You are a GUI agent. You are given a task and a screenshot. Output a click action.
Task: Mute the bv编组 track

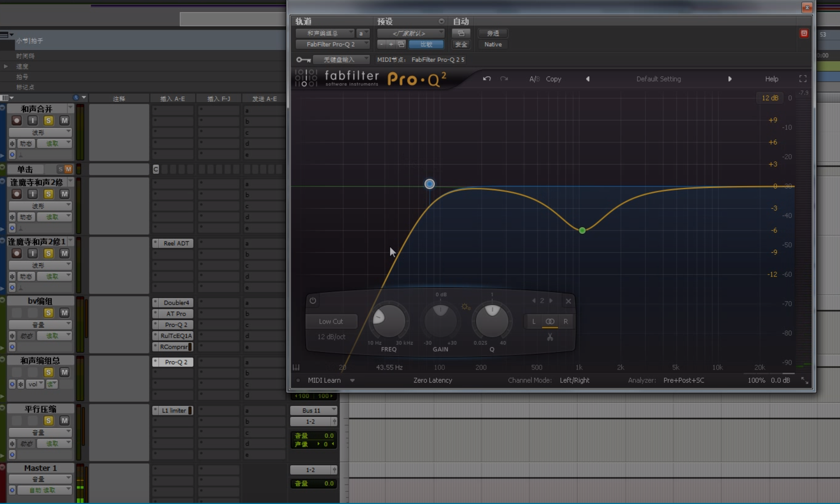64,313
